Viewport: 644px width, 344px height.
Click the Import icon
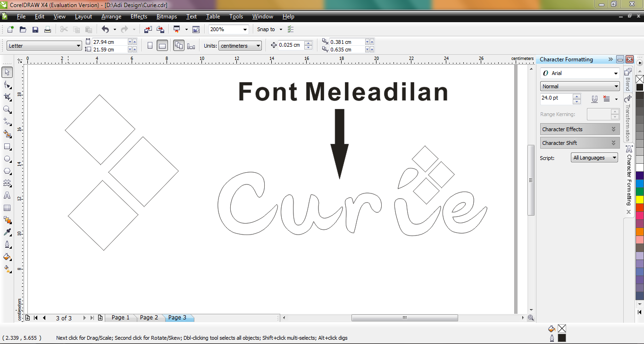point(148,29)
